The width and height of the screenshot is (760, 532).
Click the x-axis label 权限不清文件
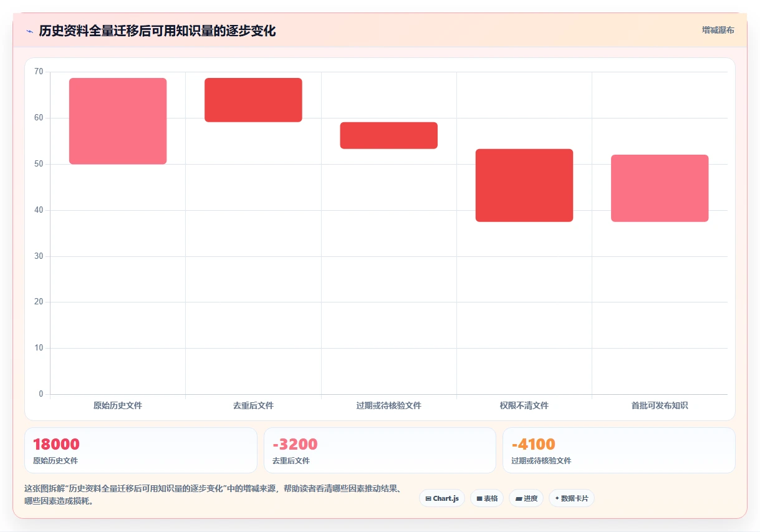click(524, 405)
